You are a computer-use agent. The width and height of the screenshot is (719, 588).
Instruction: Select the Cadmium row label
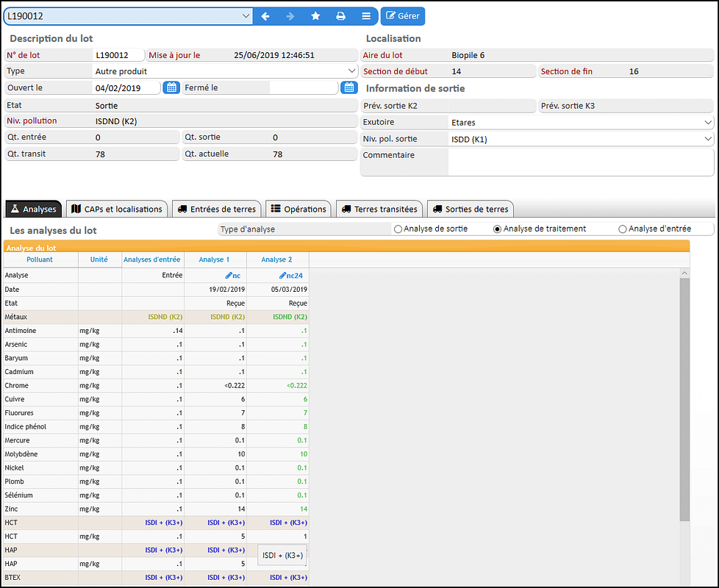19,372
